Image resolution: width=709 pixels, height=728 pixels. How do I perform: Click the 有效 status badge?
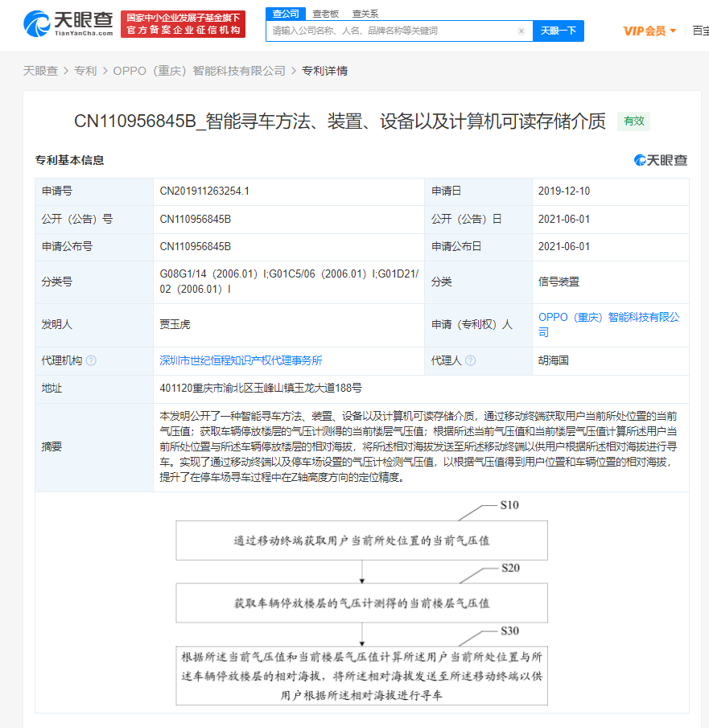(x=633, y=121)
